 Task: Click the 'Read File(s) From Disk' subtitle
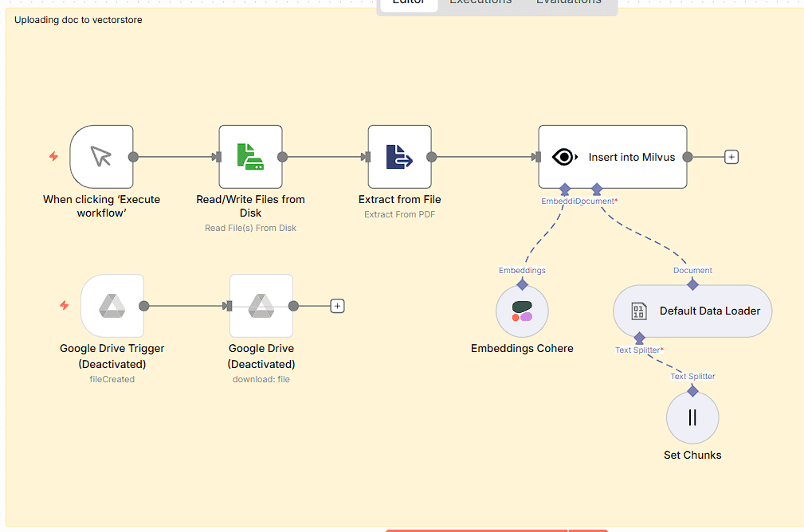coord(251,228)
